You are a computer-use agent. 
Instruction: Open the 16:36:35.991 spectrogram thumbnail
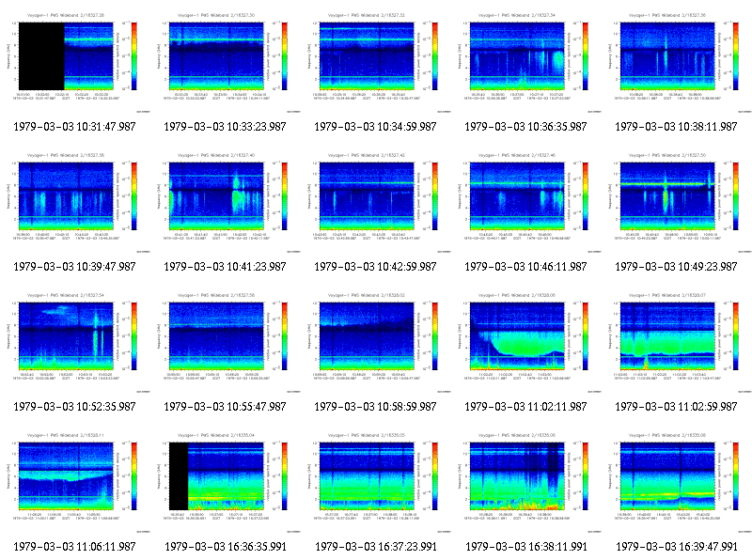(x=226, y=482)
